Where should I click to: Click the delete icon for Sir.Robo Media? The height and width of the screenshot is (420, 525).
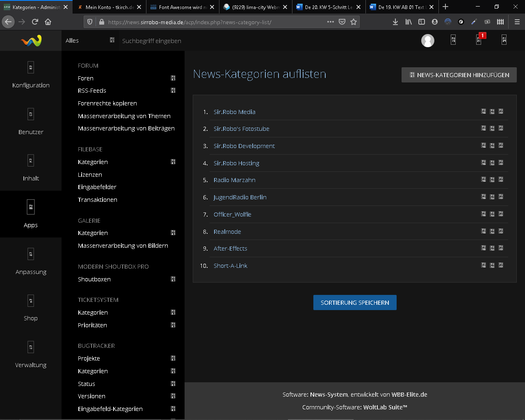[x=501, y=112]
